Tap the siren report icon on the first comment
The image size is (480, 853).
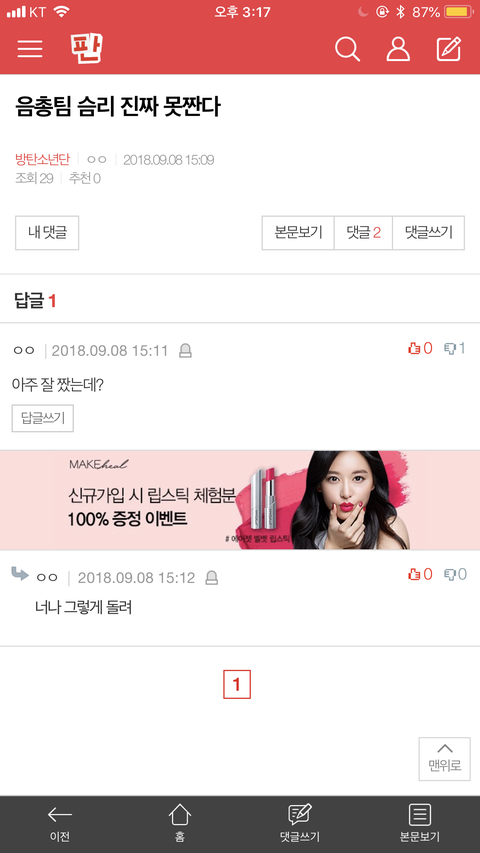(x=186, y=351)
